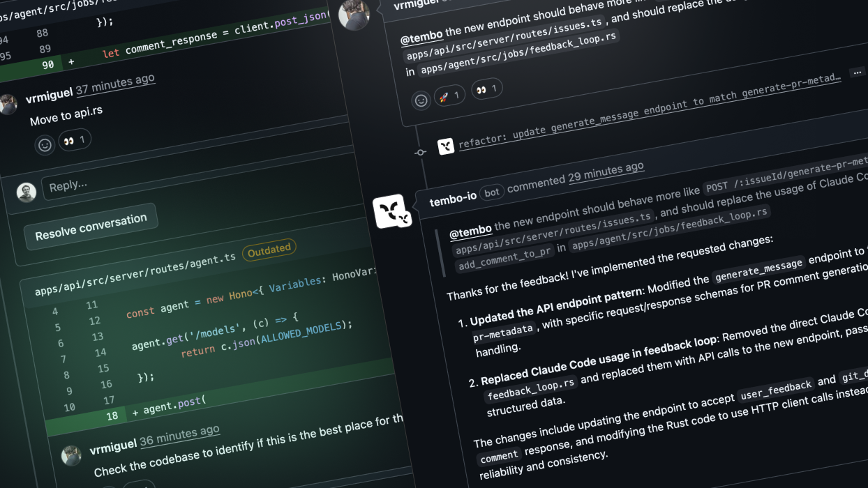Viewport: 868px width, 488px height.
Task: Open the reviewer avatar at top of right panel
Action: (354, 15)
